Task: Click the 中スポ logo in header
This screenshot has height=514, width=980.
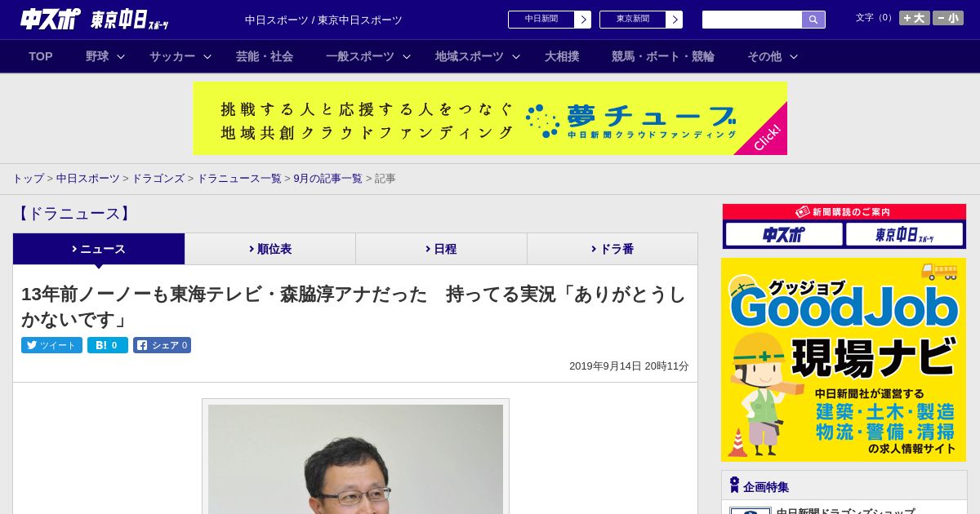Action: click(x=50, y=19)
